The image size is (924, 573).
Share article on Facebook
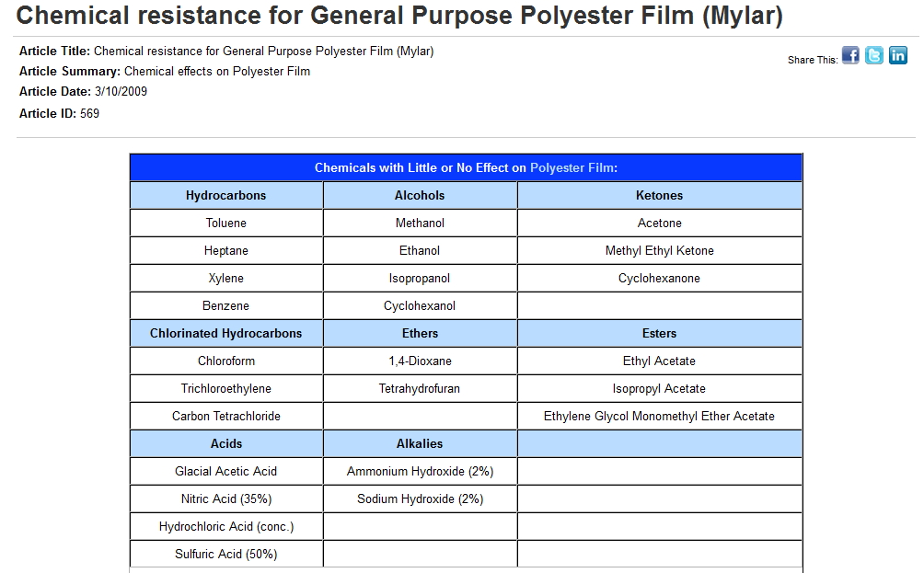click(x=850, y=56)
